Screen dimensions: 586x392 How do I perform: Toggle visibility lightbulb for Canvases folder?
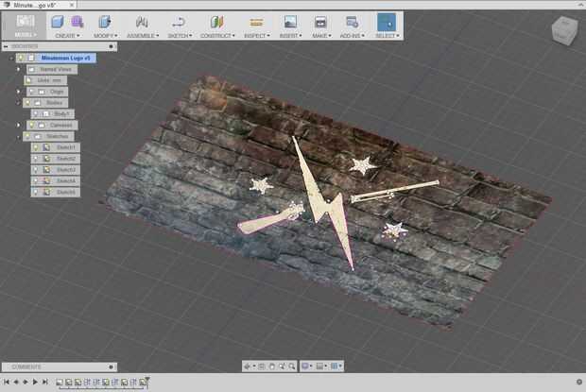tap(32, 125)
